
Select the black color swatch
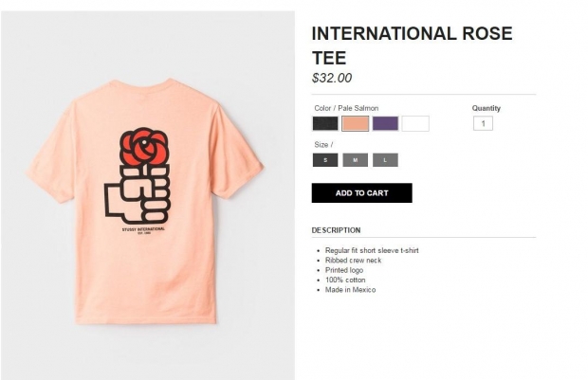[x=325, y=123]
